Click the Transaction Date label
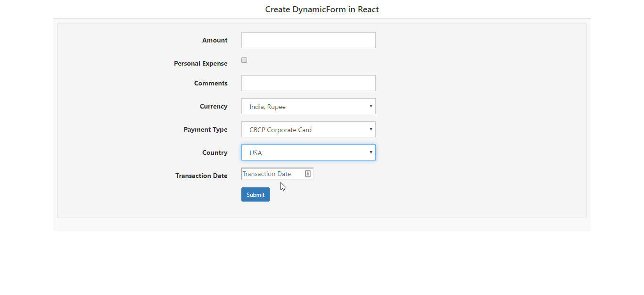Image resolution: width=644 pixels, height=295 pixels. (x=201, y=176)
